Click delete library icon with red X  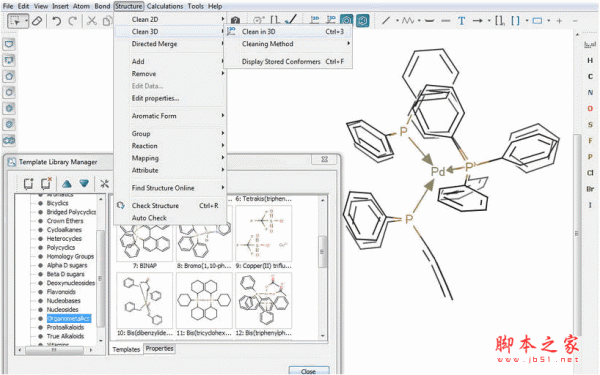[x=46, y=183]
